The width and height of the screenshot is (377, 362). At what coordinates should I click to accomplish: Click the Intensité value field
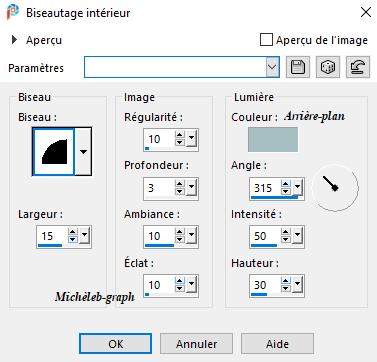coord(265,236)
